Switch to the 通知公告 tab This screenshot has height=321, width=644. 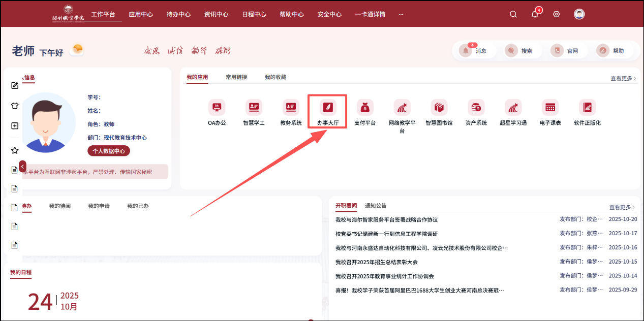[376, 206]
